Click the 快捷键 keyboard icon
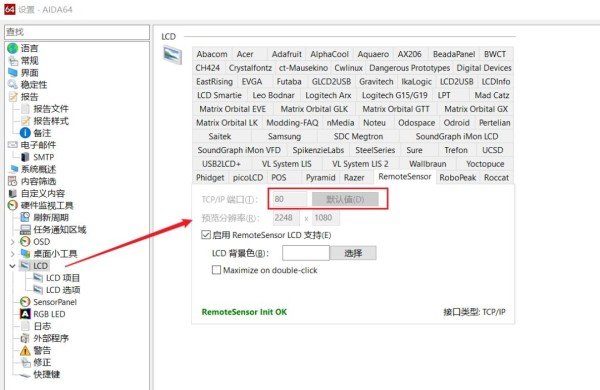Screen dimensions: 600x390 24,375
